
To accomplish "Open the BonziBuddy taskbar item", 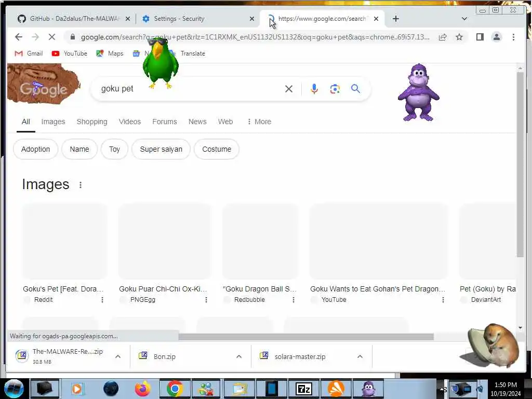I will click(368, 389).
